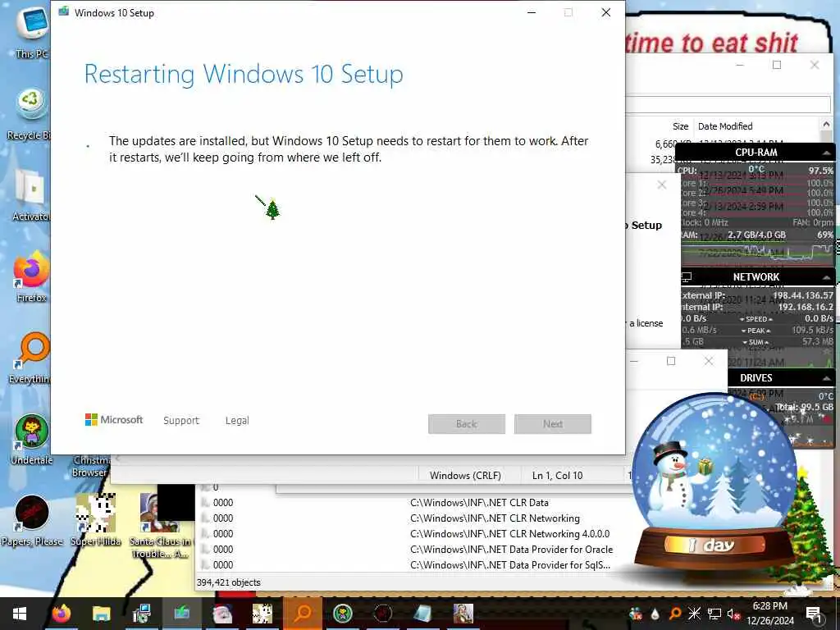Click the search field in the background window
This screenshot has height=630, width=840.
click(x=728, y=104)
